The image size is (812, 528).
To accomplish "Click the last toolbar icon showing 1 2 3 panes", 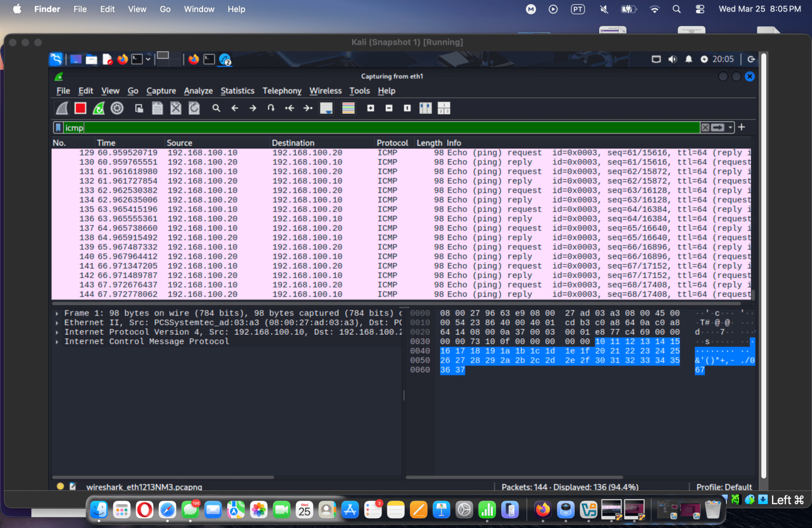I will coord(444,109).
